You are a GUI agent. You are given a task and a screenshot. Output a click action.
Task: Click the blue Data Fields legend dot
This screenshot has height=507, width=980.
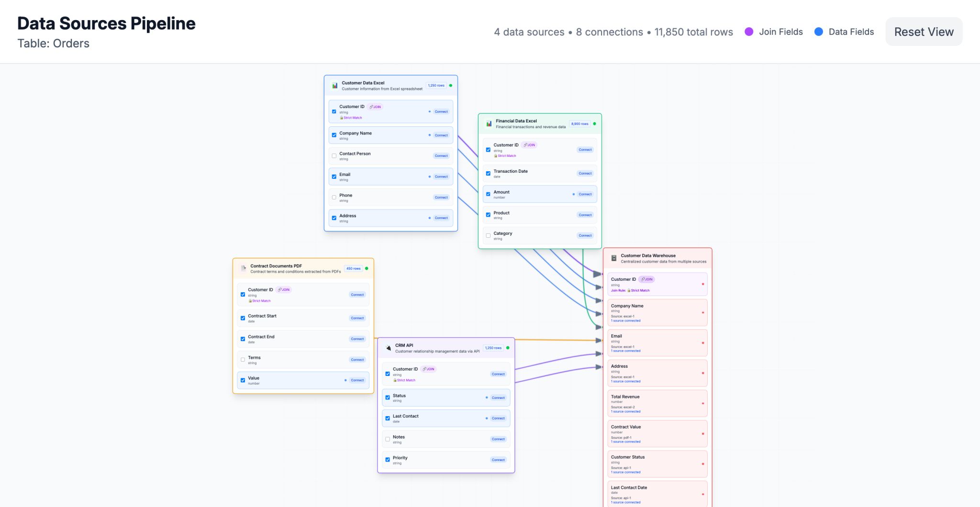tap(819, 32)
